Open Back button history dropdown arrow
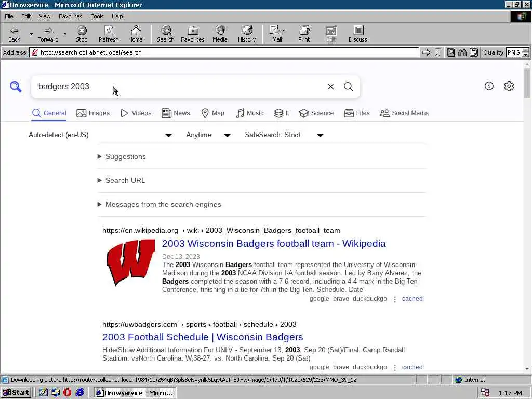The width and height of the screenshot is (532, 399). coord(31,34)
